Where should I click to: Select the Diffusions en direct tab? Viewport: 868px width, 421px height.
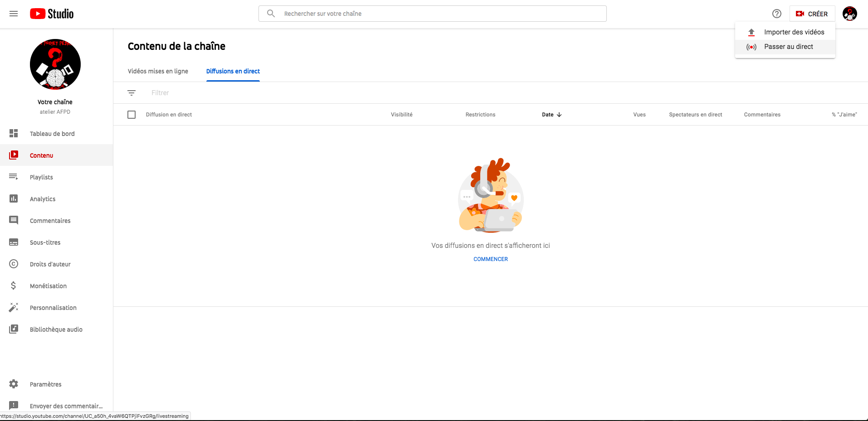click(x=233, y=71)
